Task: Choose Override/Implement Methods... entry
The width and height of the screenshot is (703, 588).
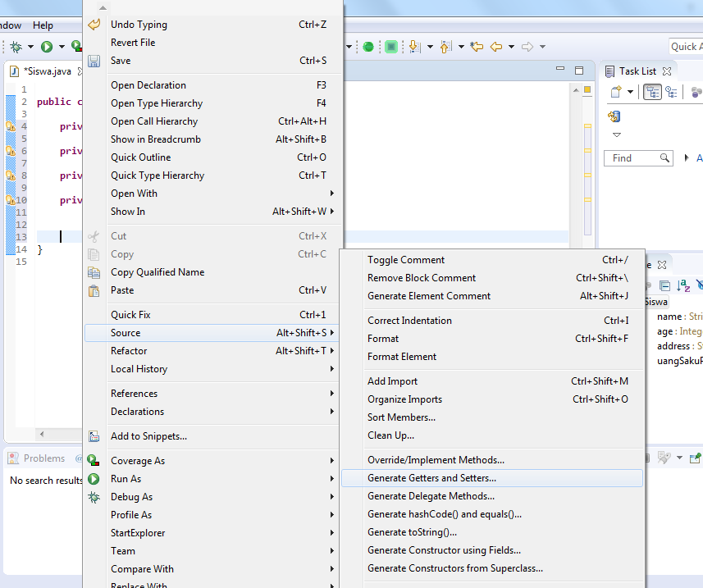Action: 492,460
